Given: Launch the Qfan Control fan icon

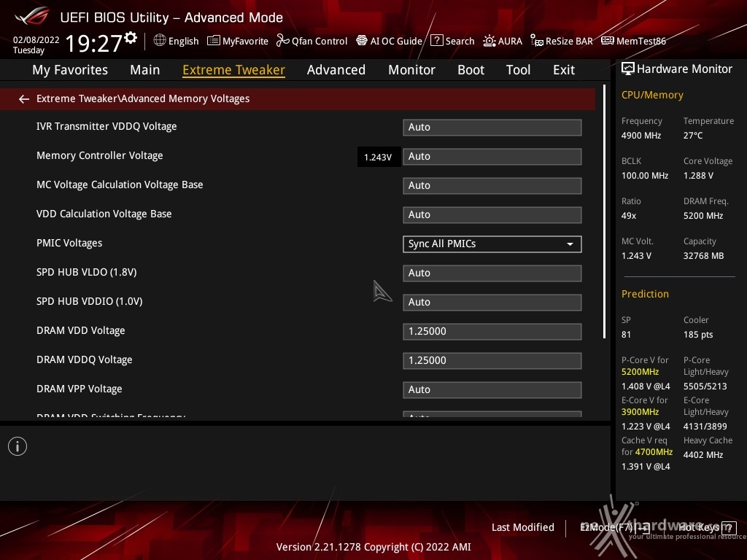Looking at the screenshot, I should [x=282, y=41].
